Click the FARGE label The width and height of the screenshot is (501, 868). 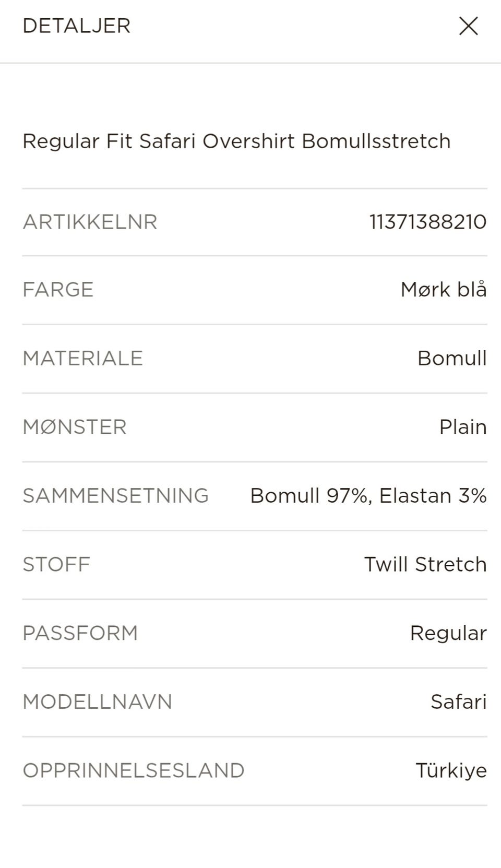click(x=58, y=289)
